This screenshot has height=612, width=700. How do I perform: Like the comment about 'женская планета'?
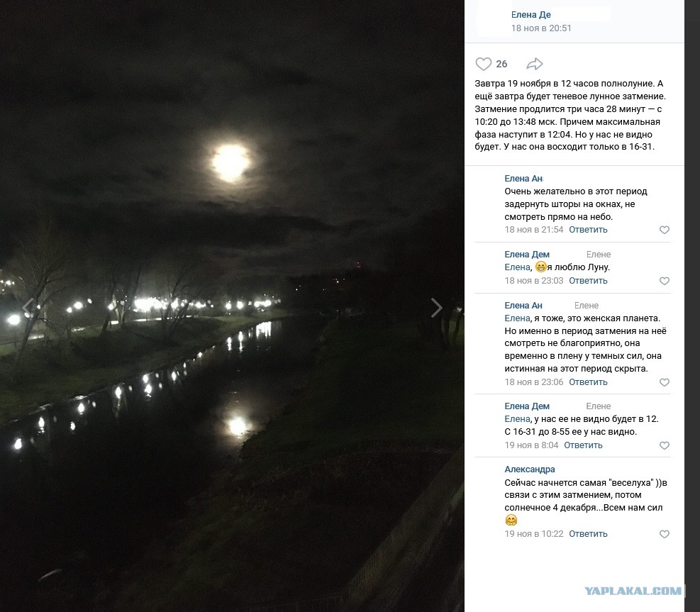pos(665,382)
